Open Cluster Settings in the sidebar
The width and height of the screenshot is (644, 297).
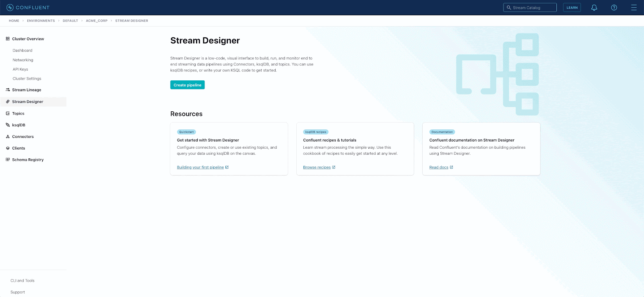click(x=27, y=79)
